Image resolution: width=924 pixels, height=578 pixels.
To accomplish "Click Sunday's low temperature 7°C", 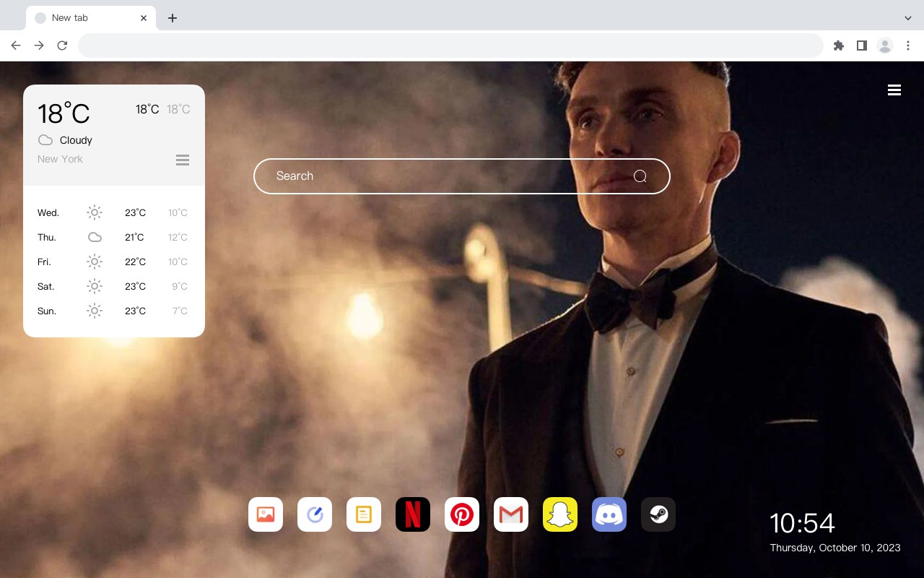I will 180,311.
